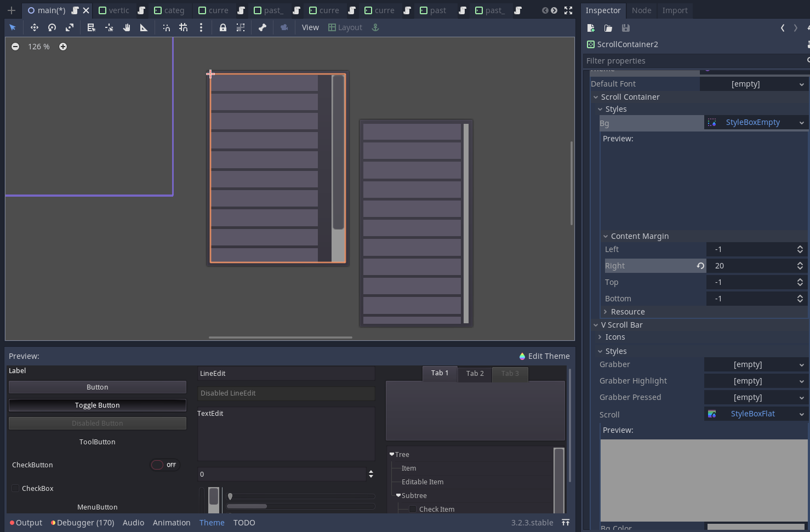Toggle smart snapping
Image resolution: width=810 pixels, height=532 pixels.
pos(166,27)
